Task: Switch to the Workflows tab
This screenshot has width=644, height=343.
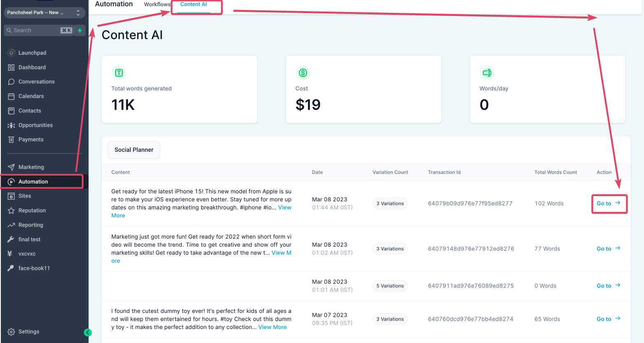Action: tap(157, 5)
